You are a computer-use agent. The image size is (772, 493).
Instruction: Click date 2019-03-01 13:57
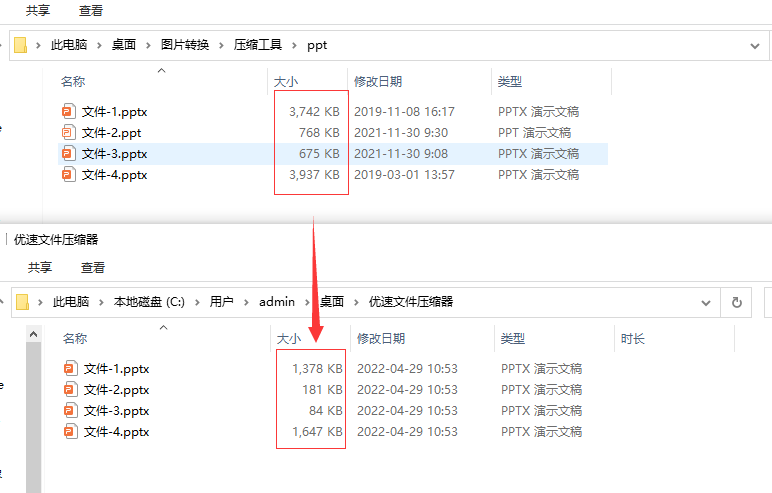pos(404,175)
